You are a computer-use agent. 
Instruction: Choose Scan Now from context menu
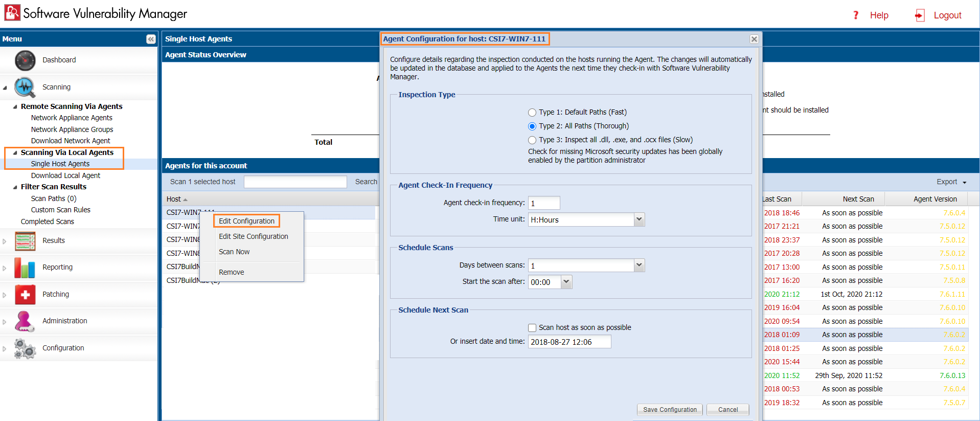234,252
